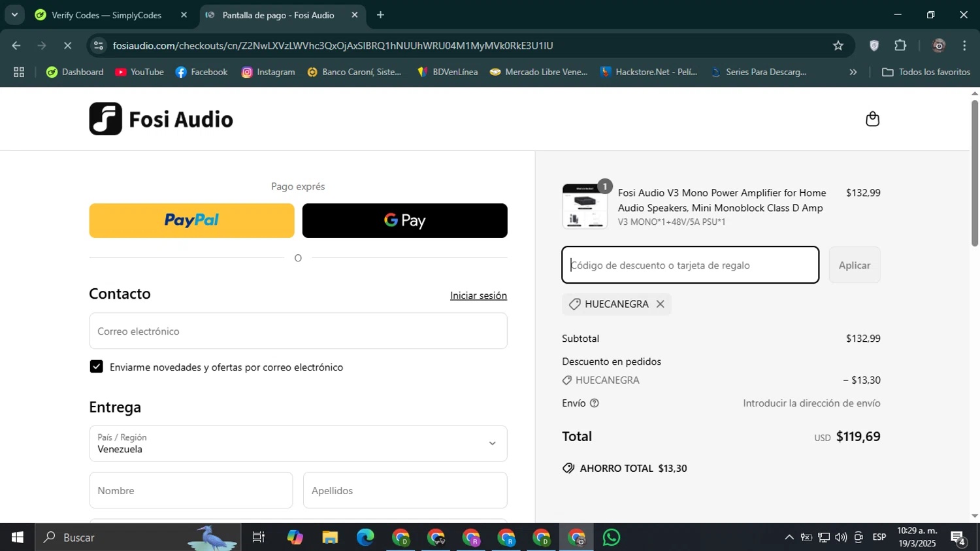Open the Series Para Descargar bookmark
Image resolution: width=980 pixels, height=551 pixels.
click(x=759, y=72)
